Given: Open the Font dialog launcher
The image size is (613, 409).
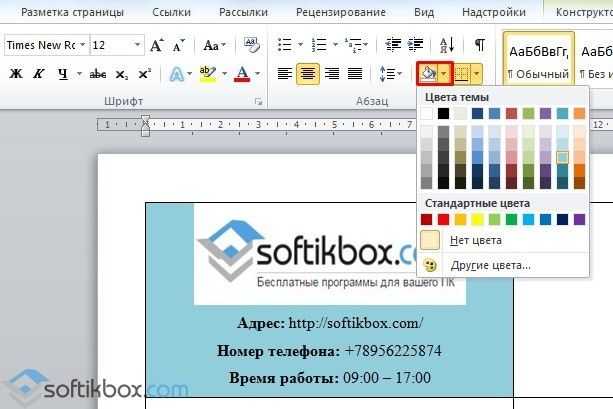Looking at the screenshot, I should point(258,102).
